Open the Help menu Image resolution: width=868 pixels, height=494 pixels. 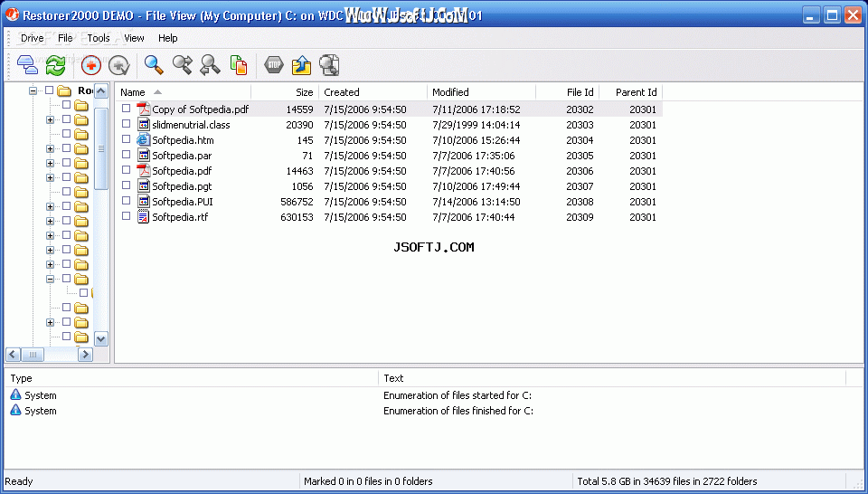click(168, 38)
